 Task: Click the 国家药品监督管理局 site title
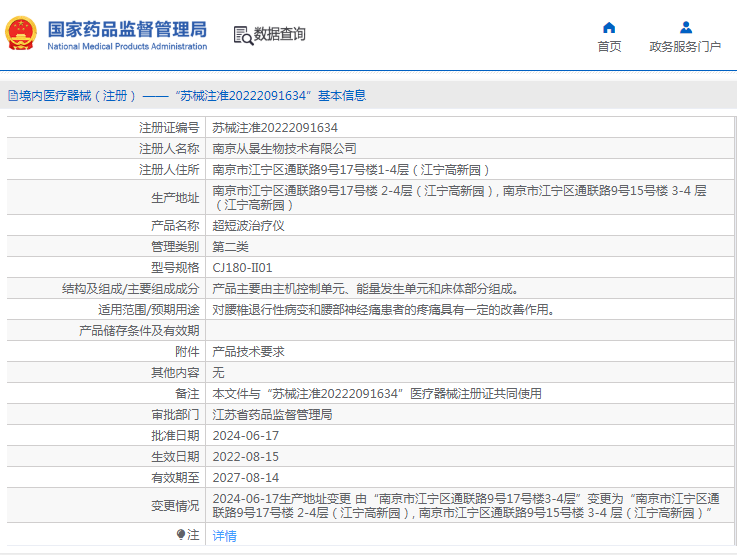point(127,28)
